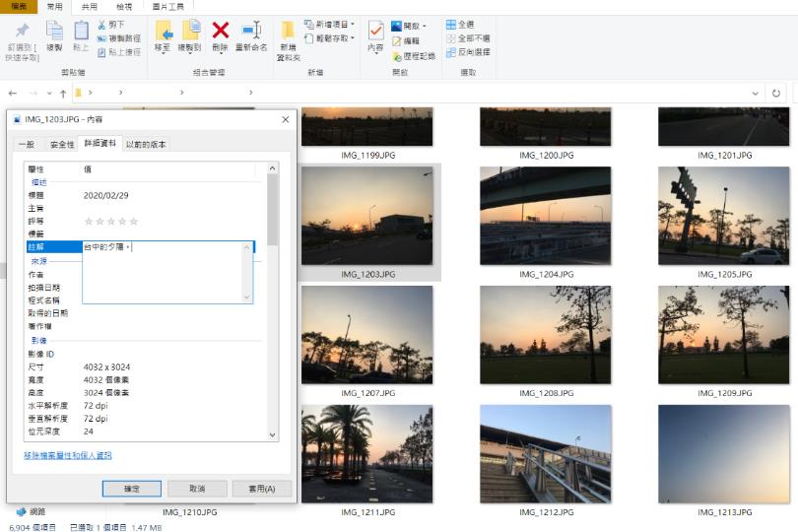Click Invert Selection (反向選擇) in ribbon
798x532 pixels.
click(468, 51)
